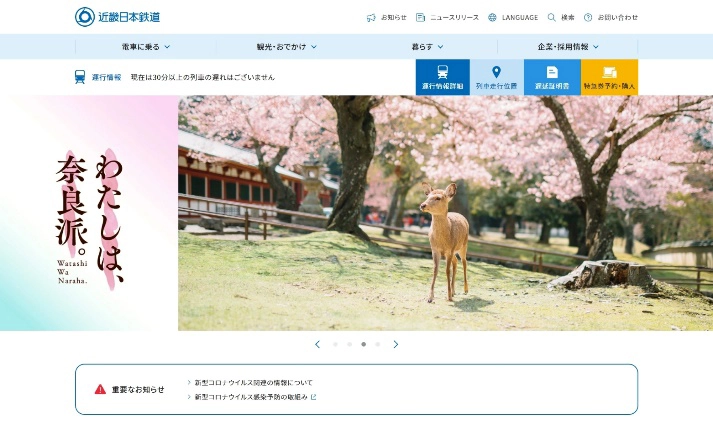Image resolution: width=713 pixels, height=441 pixels.
Task: Click the deer hero banner image
Action: coord(445,213)
